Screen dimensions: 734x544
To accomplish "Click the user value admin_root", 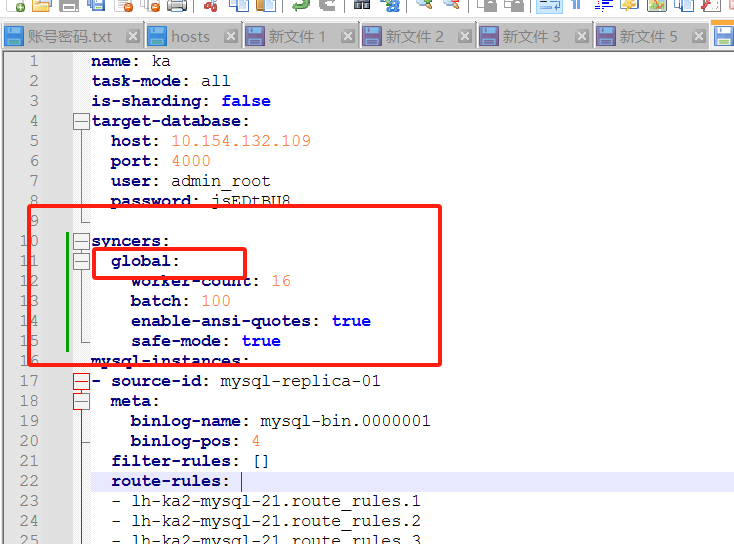I will [x=220, y=181].
